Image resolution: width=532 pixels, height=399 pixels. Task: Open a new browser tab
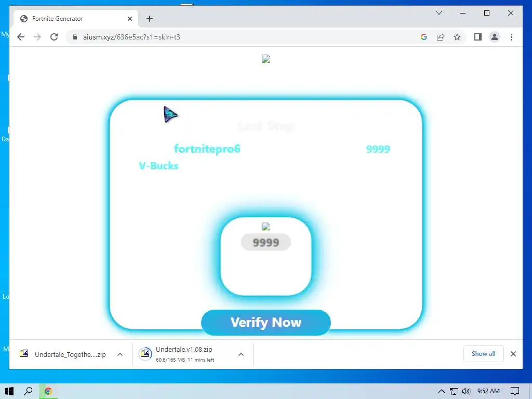click(x=150, y=19)
